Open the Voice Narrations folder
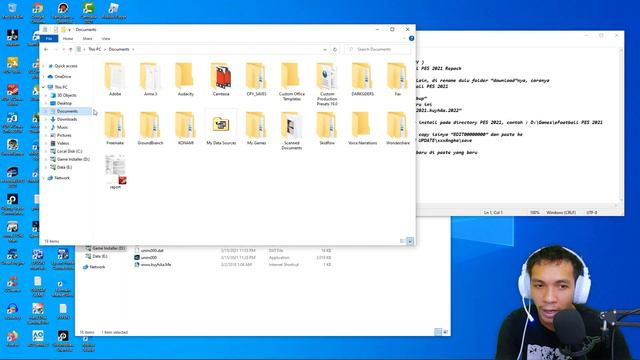640x360 pixels. tap(362, 129)
